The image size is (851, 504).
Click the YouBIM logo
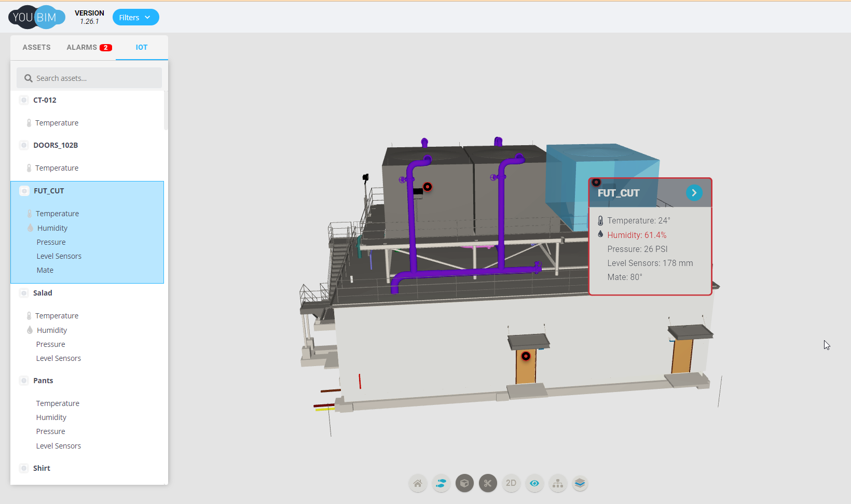pyautogui.click(x=36, y=17)
